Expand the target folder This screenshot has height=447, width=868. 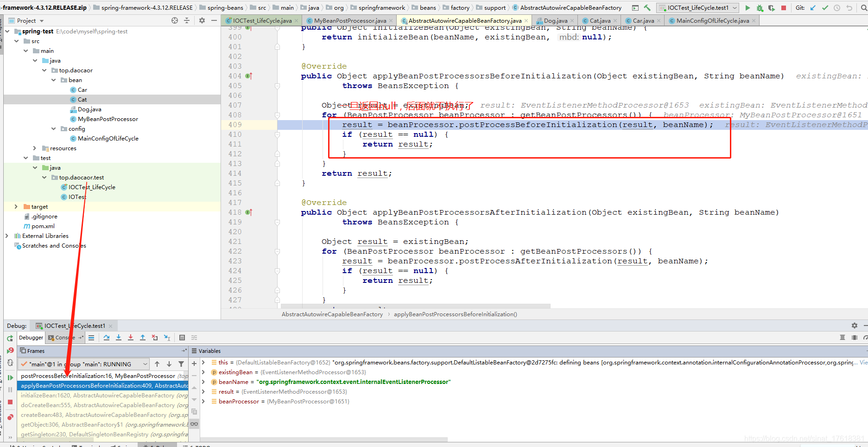(x=16, y=207)
